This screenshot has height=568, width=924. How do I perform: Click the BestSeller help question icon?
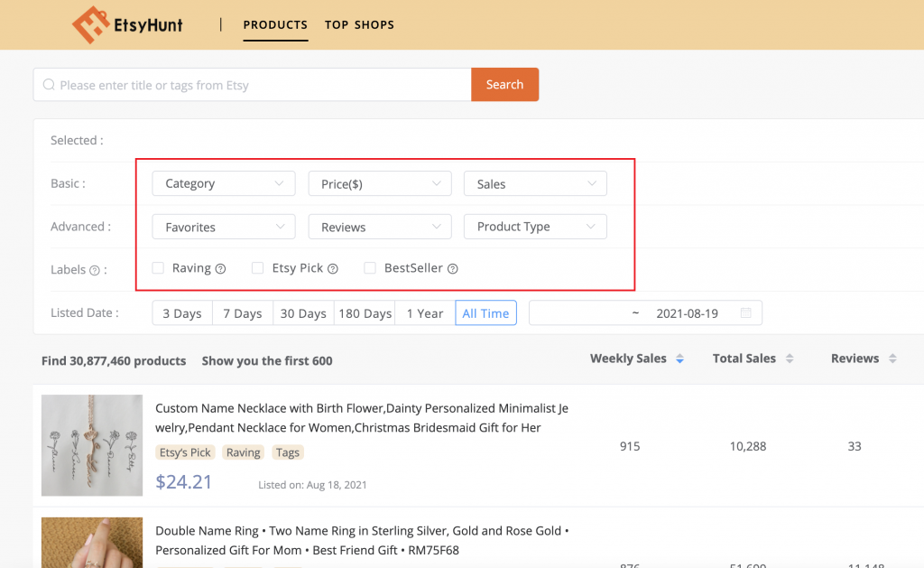tap(453, 269)
